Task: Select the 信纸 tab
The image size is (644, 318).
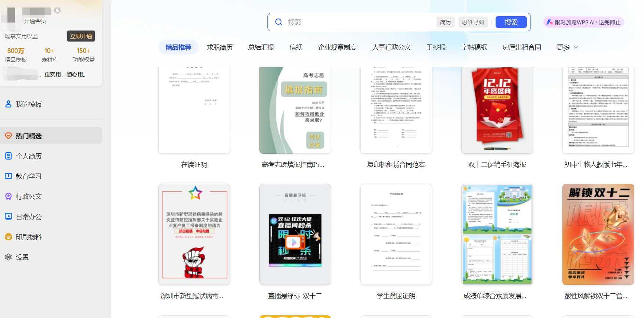Action: (296, 47)
